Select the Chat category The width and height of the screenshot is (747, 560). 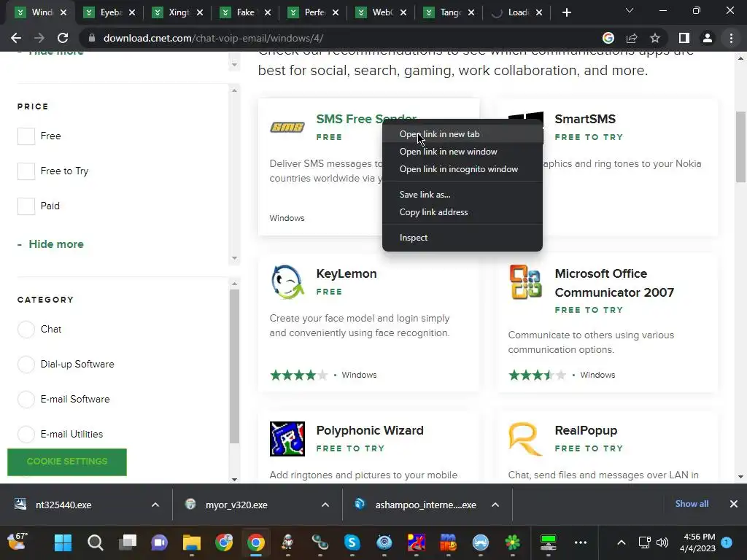(26, 329)
